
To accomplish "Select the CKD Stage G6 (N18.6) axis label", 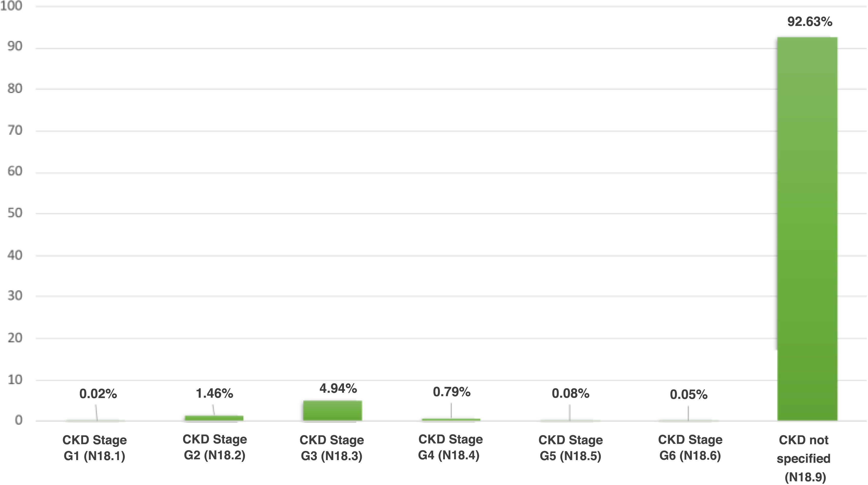I will click(x=690, y=448).
